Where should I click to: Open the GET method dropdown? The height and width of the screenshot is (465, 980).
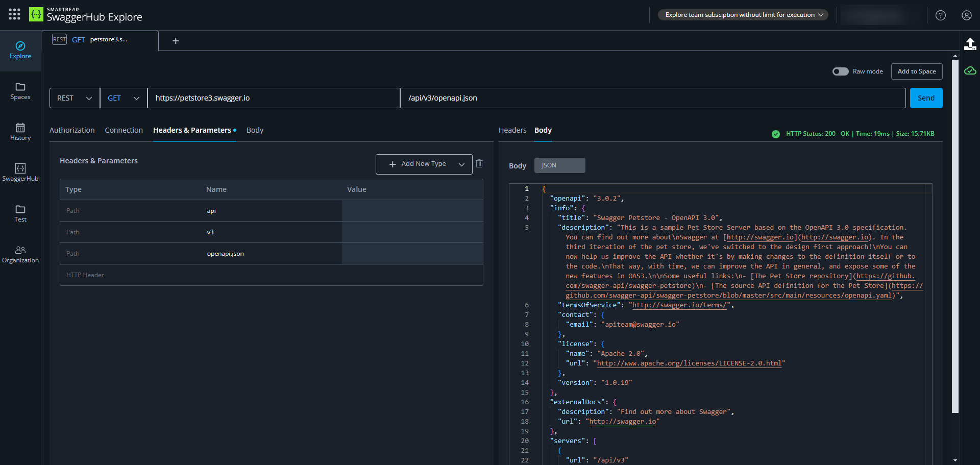(x=123, y=97)
